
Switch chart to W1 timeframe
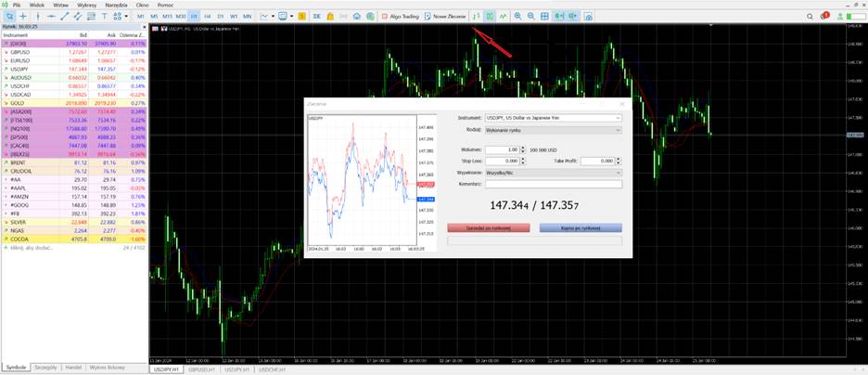coord(235,16)
